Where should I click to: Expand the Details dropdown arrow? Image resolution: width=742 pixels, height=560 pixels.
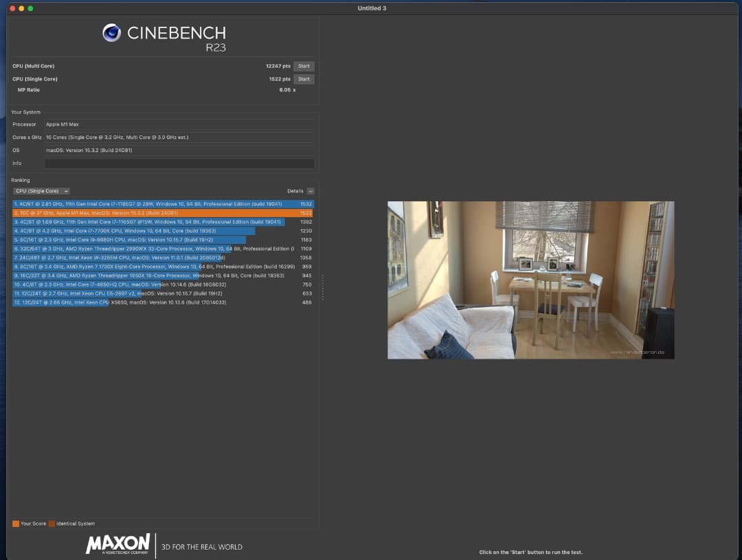click(311, 191)
